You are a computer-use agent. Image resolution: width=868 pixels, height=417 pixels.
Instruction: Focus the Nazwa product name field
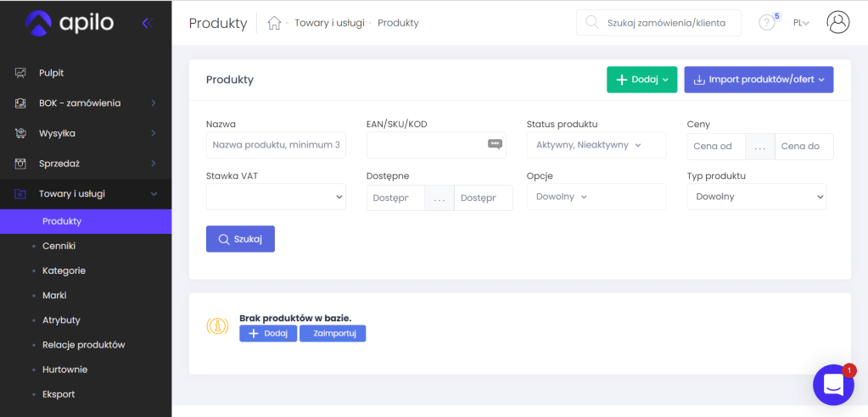(276, 145)
